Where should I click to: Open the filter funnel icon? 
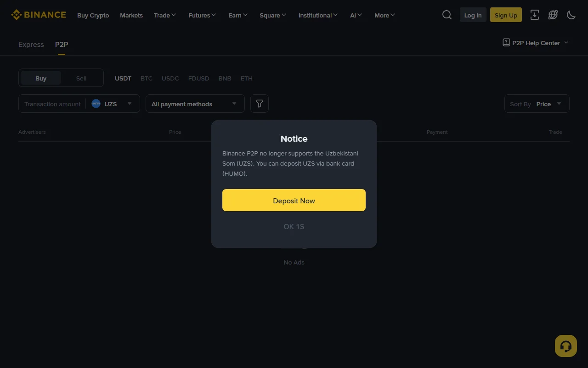[x=260, y=103]
